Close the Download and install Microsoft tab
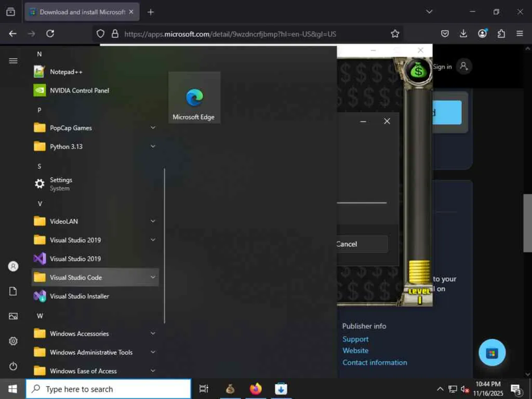This screenshot has width=532, height=399. point(131,12)
